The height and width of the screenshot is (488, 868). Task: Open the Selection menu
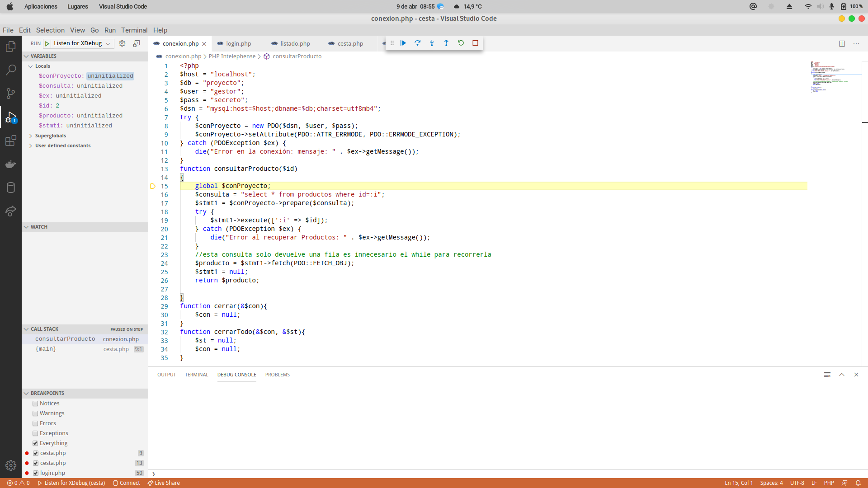(50, 30)
